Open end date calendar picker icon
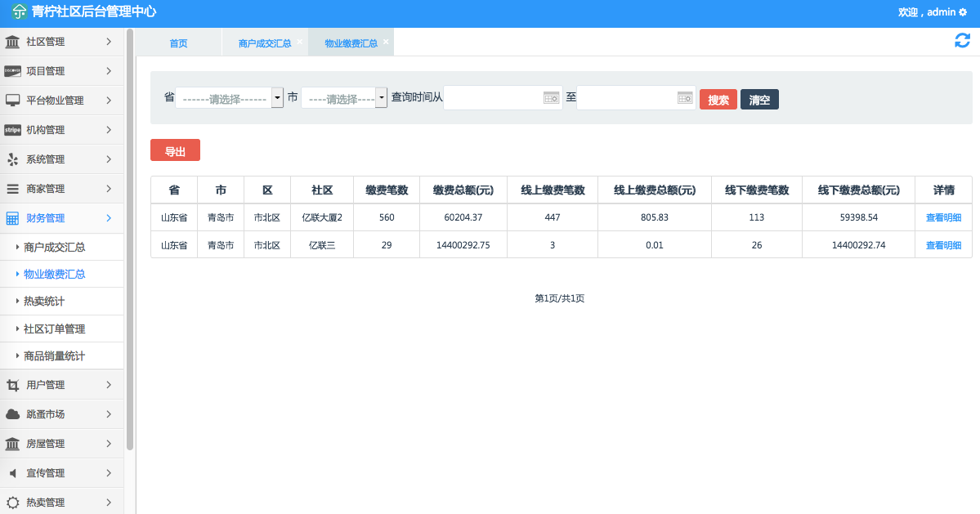This screenshot has height=514, width=980. (x=685, y=98)
